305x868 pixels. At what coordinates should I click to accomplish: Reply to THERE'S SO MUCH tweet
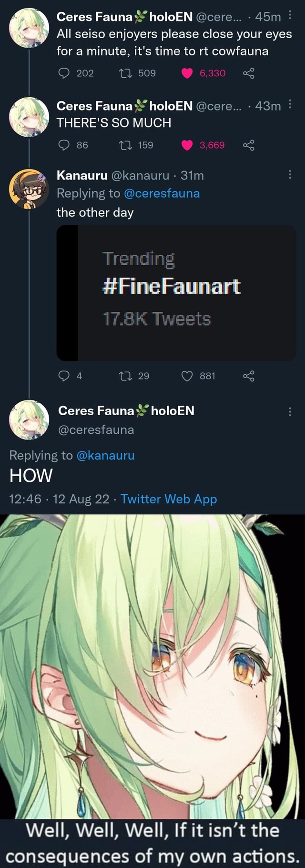tap(64, 145)
